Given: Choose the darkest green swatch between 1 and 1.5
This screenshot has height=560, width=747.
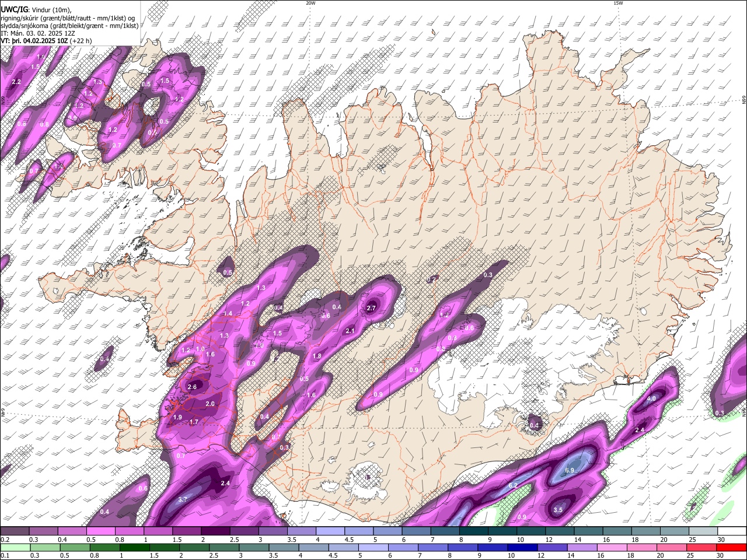Looking at the screenshot, I should pos(135,547).
